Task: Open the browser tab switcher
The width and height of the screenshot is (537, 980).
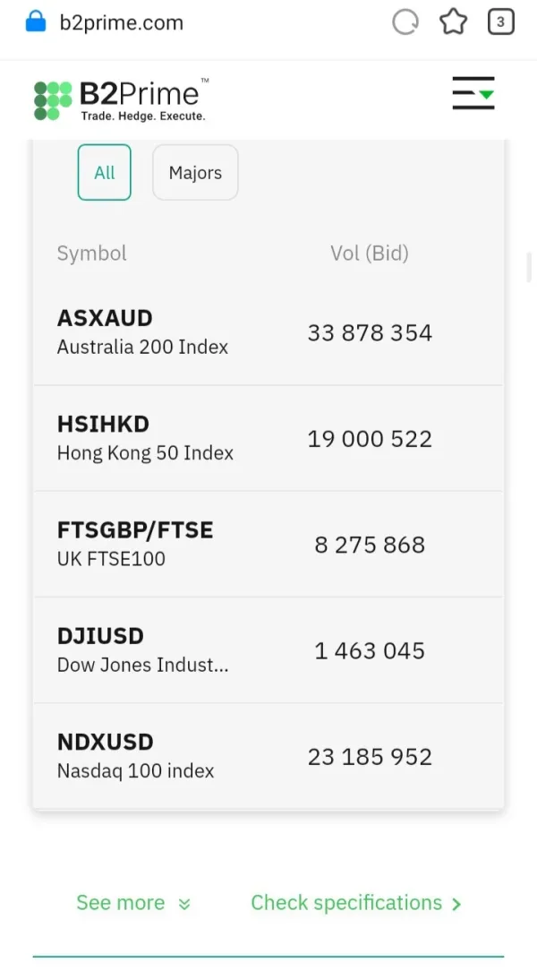Action: click(500, 22)
